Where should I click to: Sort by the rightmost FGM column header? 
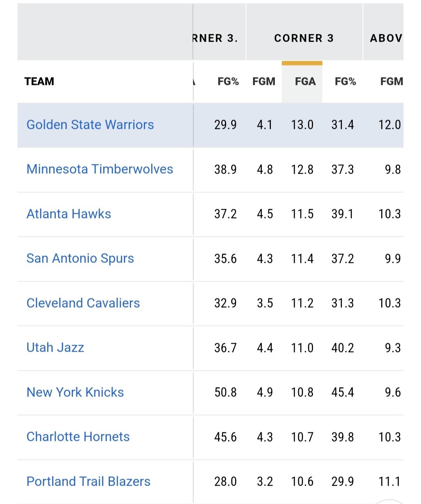(391, 81)
